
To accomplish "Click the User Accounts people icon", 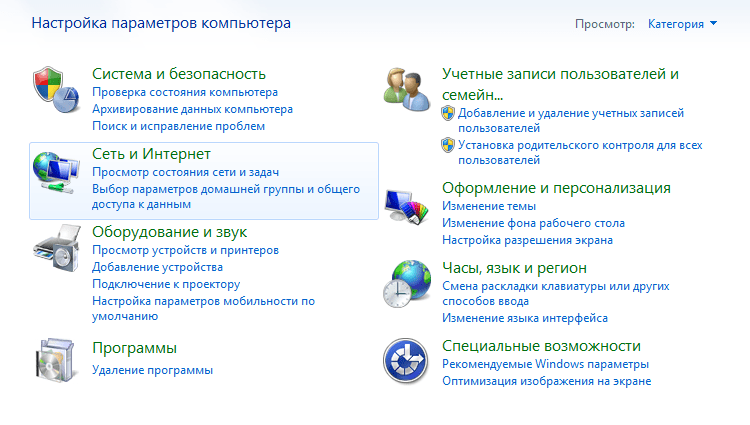I will [x=407, y=89].
